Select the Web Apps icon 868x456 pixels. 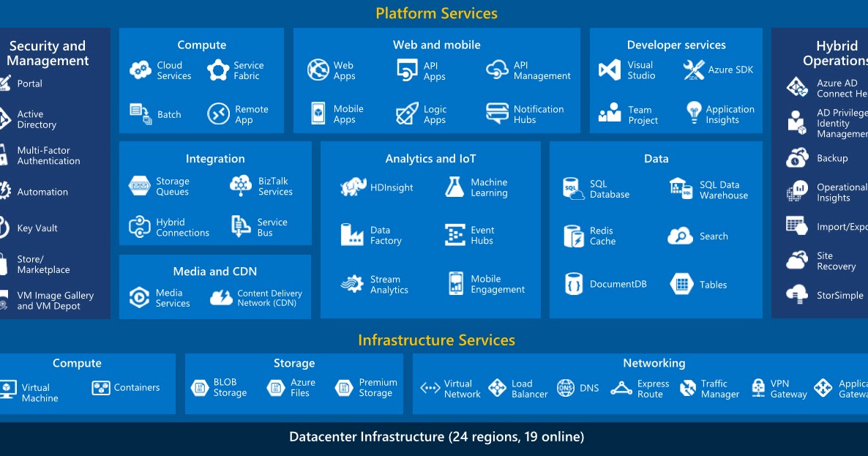point(318,70)
